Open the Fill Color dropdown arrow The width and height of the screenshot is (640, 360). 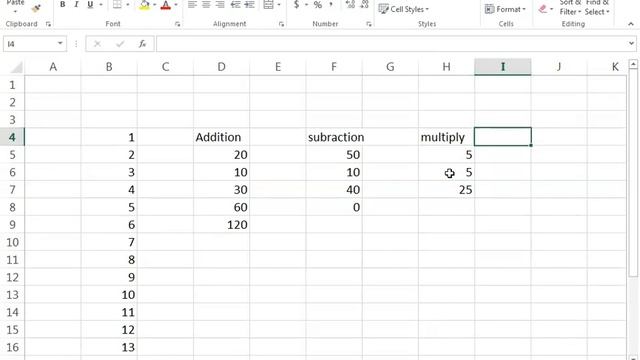pyautogui.click(x=154, y=5)
